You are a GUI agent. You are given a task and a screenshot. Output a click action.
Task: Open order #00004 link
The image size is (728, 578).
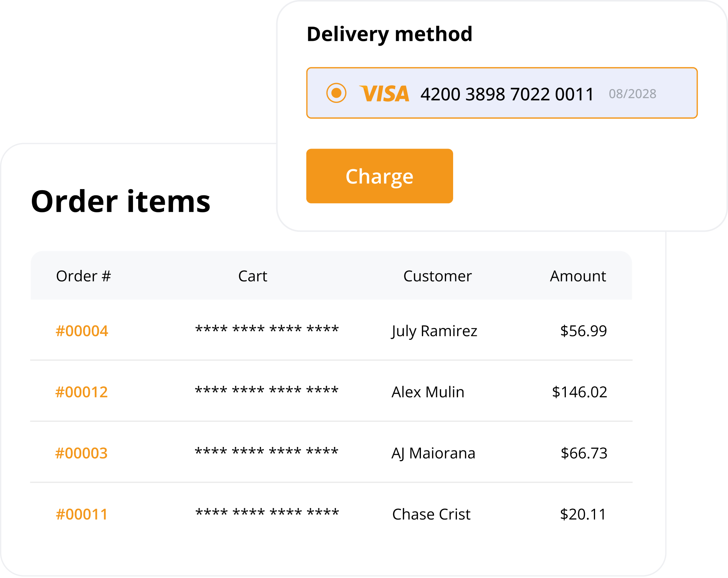pos(82,331)
